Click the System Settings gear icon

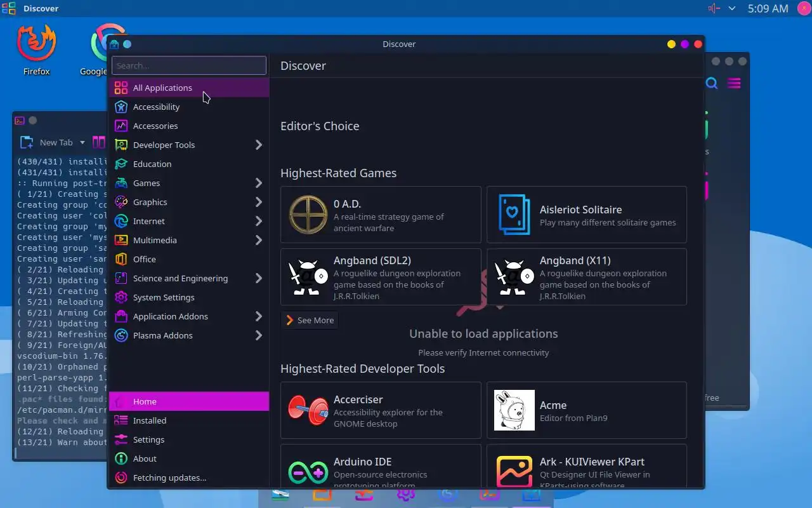(121, 297)
